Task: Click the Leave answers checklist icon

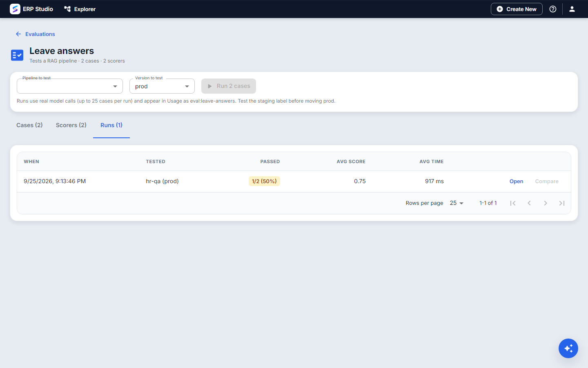Action: pos(17,55)
